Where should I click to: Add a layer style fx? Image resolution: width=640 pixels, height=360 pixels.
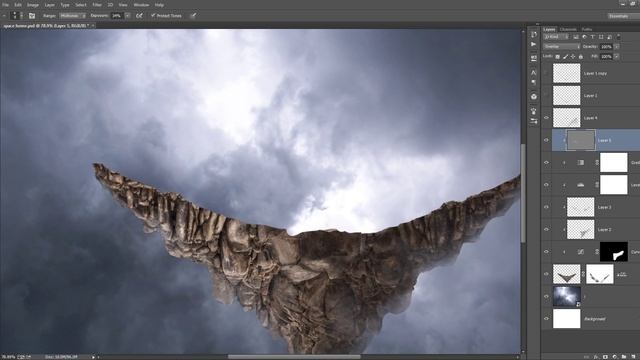pyautogui.click(x=596, y=357)
